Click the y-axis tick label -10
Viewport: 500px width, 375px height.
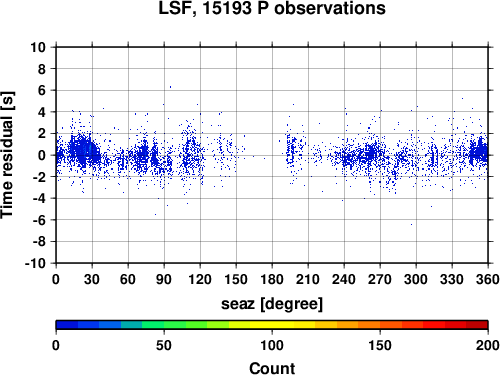click(35, 263)
